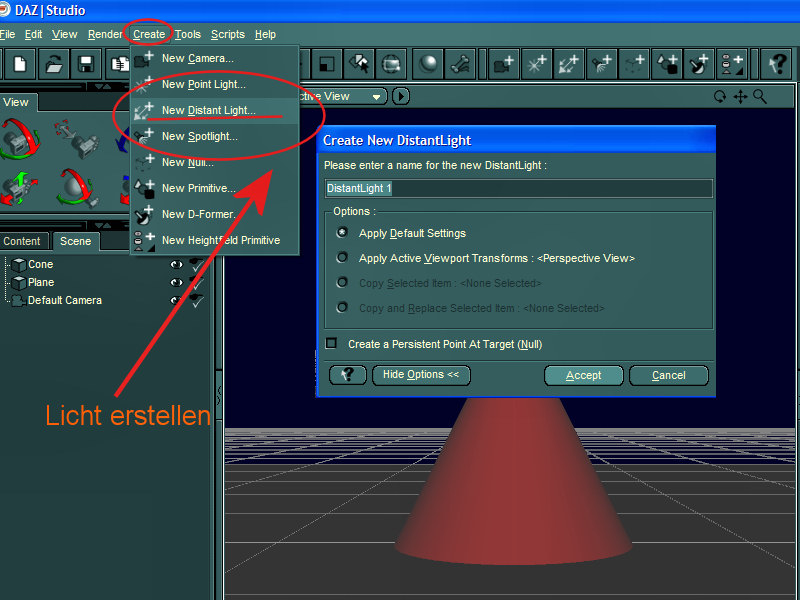Switch to the Scene tab
This screenshot has width=800, height=600.
[x=76, y=241]
